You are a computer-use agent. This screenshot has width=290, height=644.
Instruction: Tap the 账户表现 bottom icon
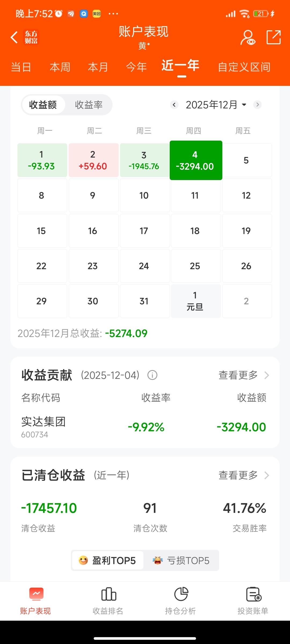pos(36,594)
